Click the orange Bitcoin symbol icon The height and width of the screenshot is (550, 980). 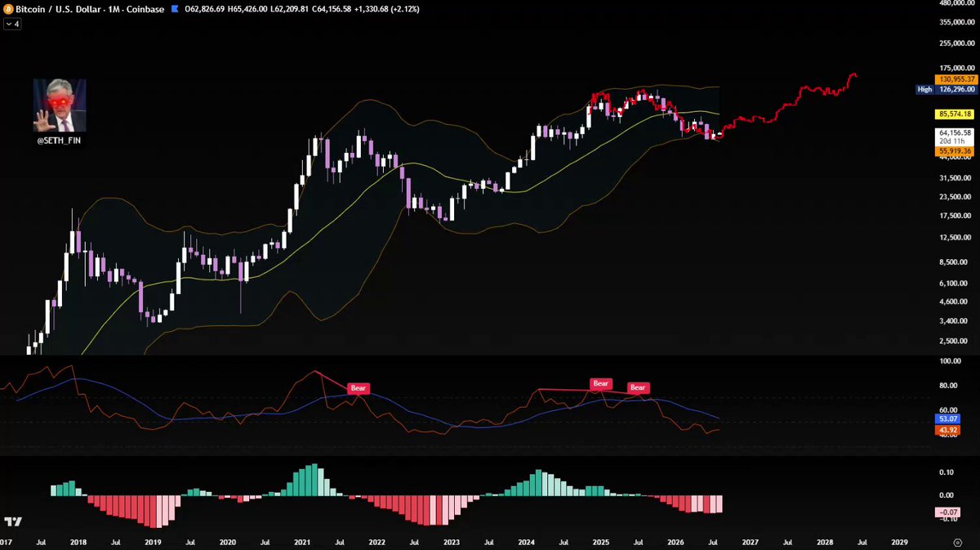[x=9, y=9]
